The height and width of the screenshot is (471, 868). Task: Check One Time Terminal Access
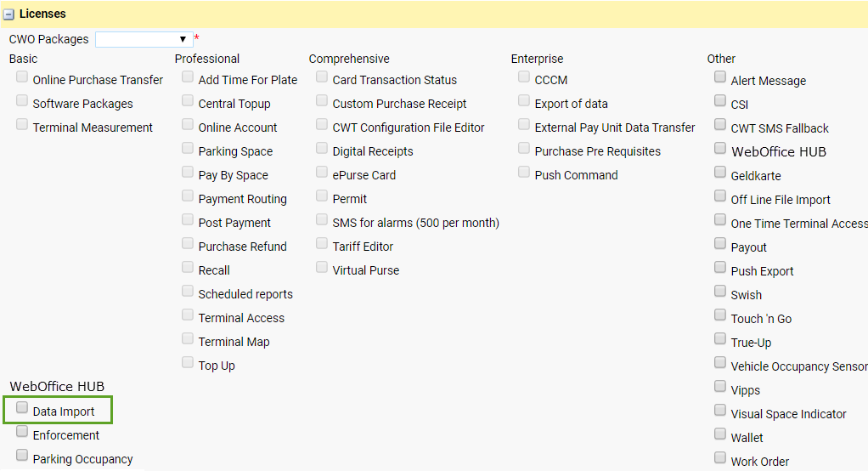(719, 219)
